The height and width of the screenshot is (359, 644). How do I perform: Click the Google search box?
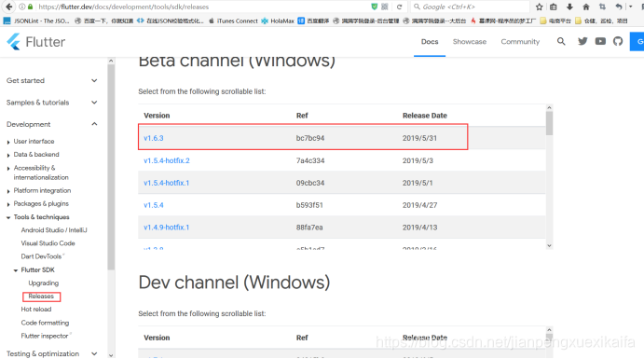(470, 7)
